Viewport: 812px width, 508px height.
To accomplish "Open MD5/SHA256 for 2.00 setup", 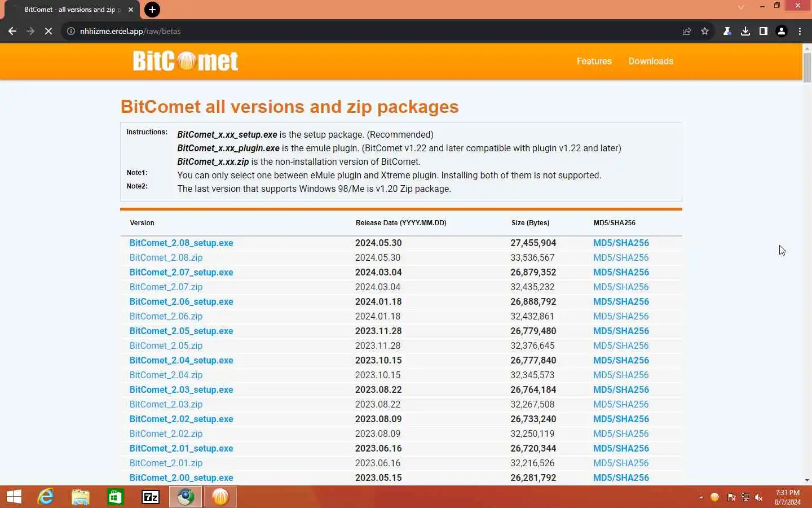I will (621, 478).
